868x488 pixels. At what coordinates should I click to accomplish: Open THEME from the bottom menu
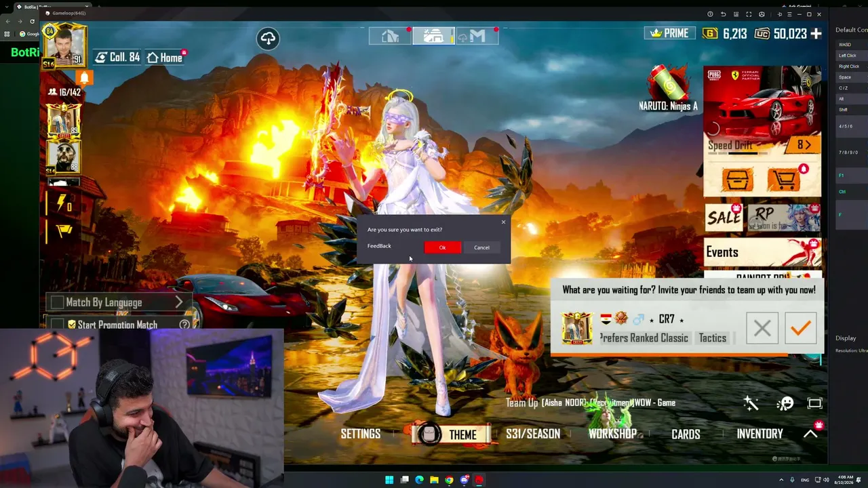coord(453,434)
